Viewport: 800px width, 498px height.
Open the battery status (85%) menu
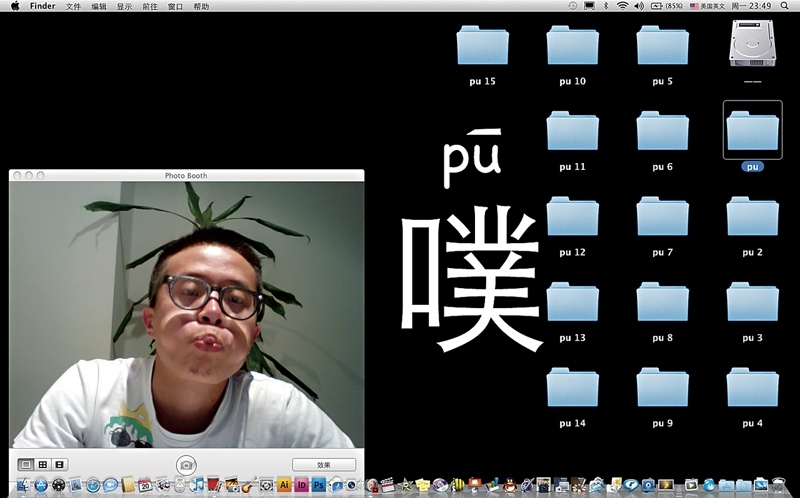point(667,6)
